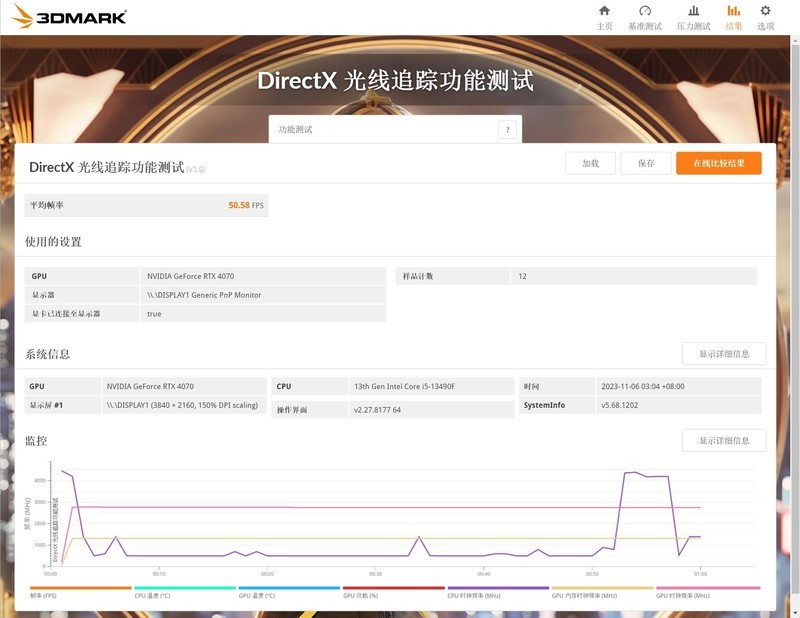This screenshot has height=618, width=800.
Task: Open the 功能测试 test selector
Action: point(380,130)
